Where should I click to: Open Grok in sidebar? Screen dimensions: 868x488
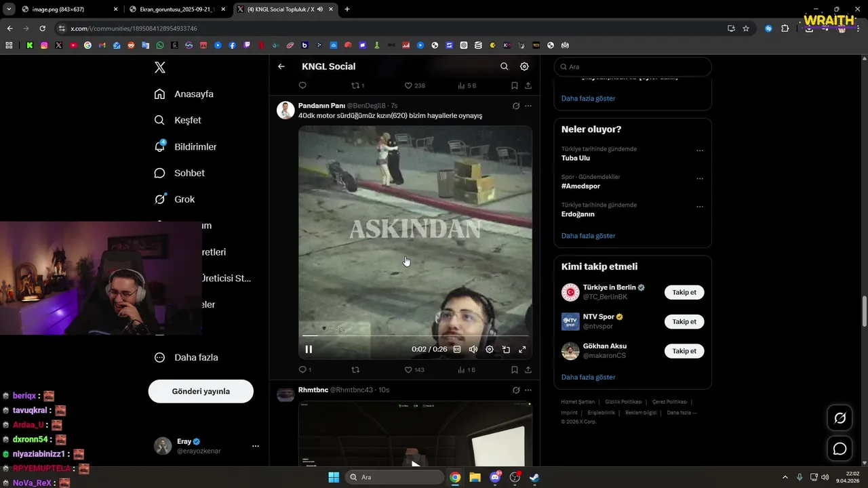click(174, 199)
